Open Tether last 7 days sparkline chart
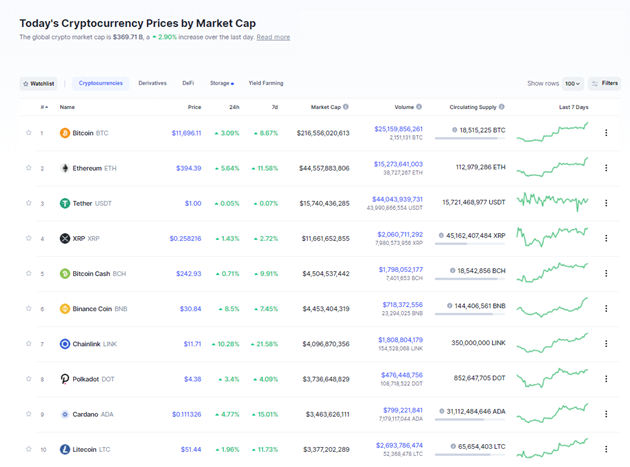 [552, 202]
